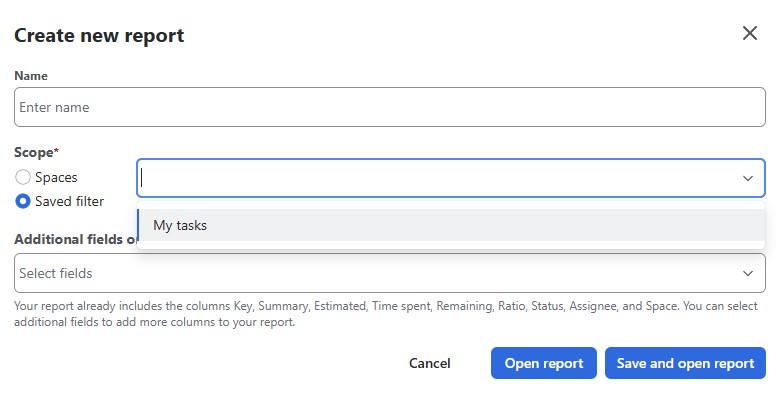Screen dimensions: 780x400
Task: Click the 'Spaces' radio label text
Action: [x=56, y=177]
